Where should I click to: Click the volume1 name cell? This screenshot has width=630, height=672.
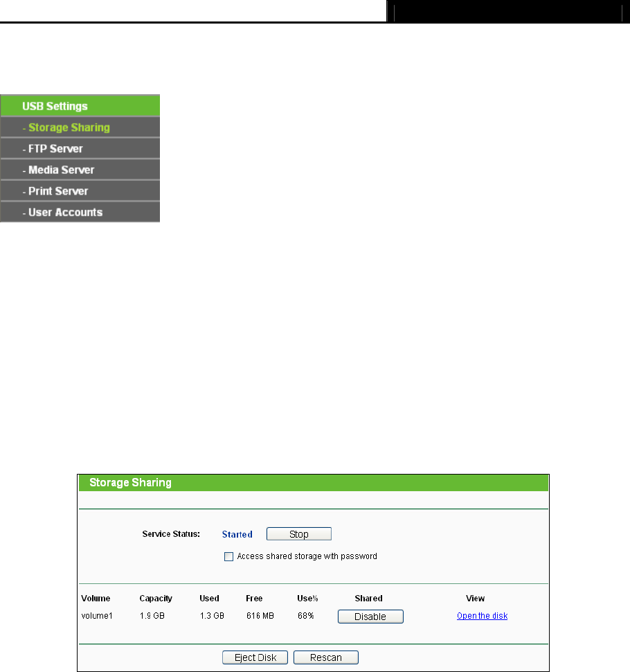click(97, 616)
